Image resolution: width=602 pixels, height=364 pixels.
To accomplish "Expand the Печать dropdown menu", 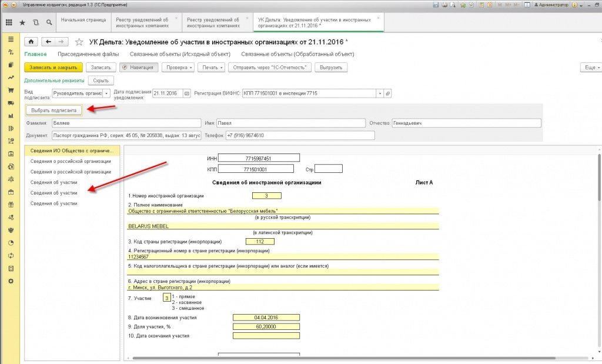I will [212, 67].
